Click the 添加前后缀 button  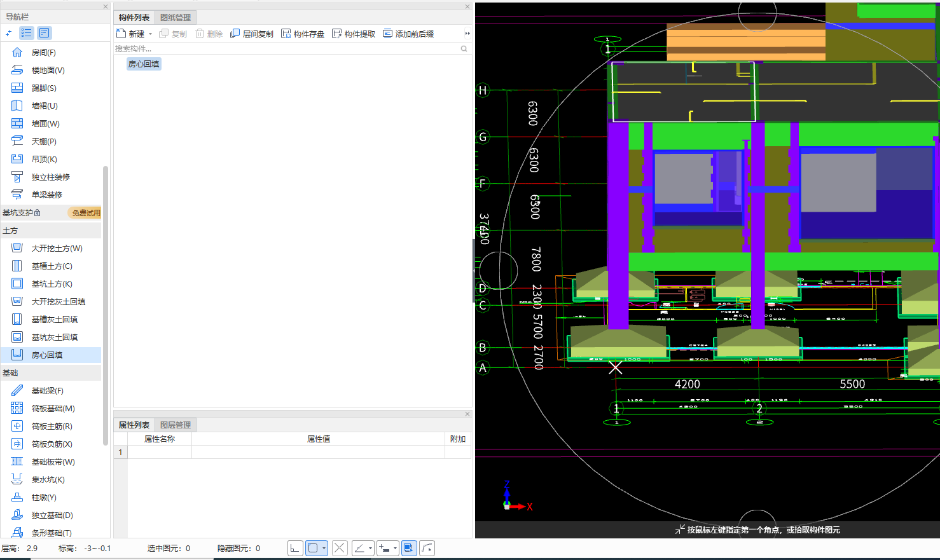pyautogui.click(x=408, y=34)
